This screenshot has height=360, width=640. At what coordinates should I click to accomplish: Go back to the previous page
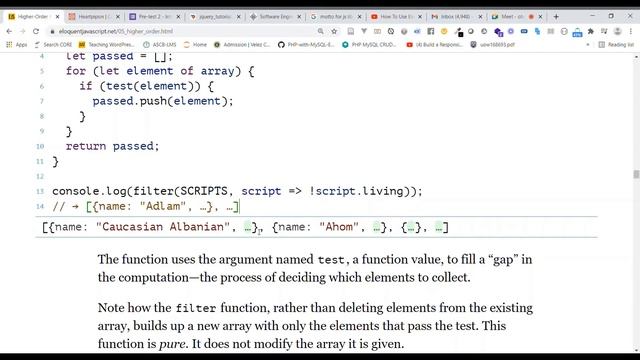[9, 31]
